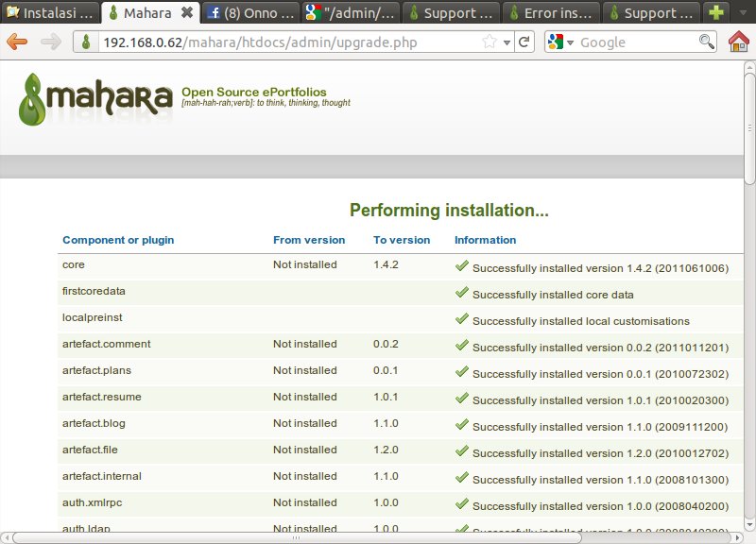Go to the Home page icon

point(738,42)
